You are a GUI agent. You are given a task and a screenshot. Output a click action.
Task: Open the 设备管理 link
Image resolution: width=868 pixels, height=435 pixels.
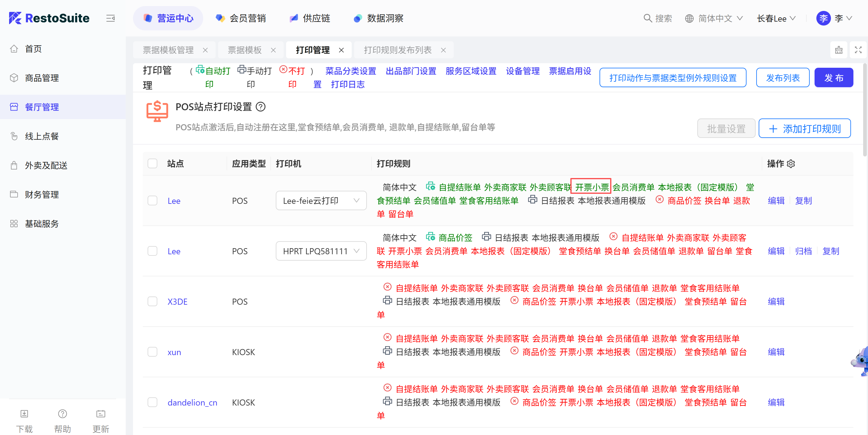pos(522,71)
